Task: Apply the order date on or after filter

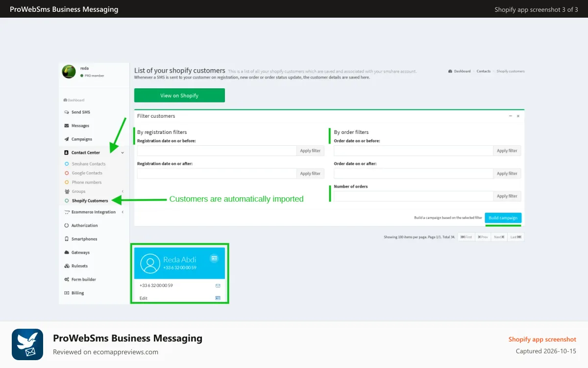Action: click(507, 173)
